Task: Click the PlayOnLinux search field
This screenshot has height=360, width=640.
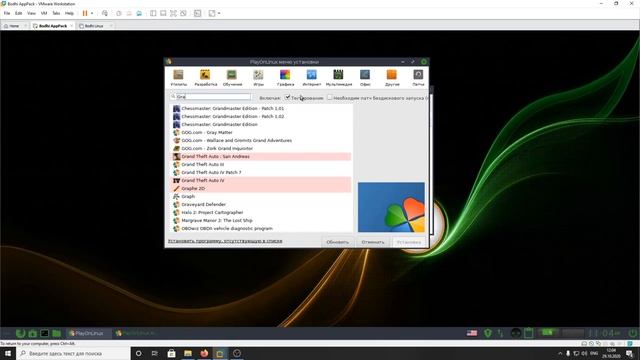Action: coord(211,97)
